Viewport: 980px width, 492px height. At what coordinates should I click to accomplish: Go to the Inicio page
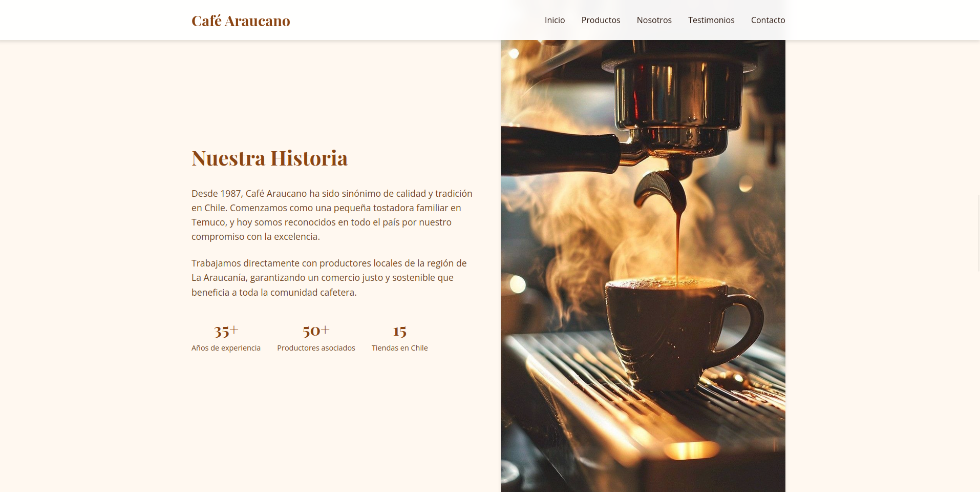[x=555, y=20]
